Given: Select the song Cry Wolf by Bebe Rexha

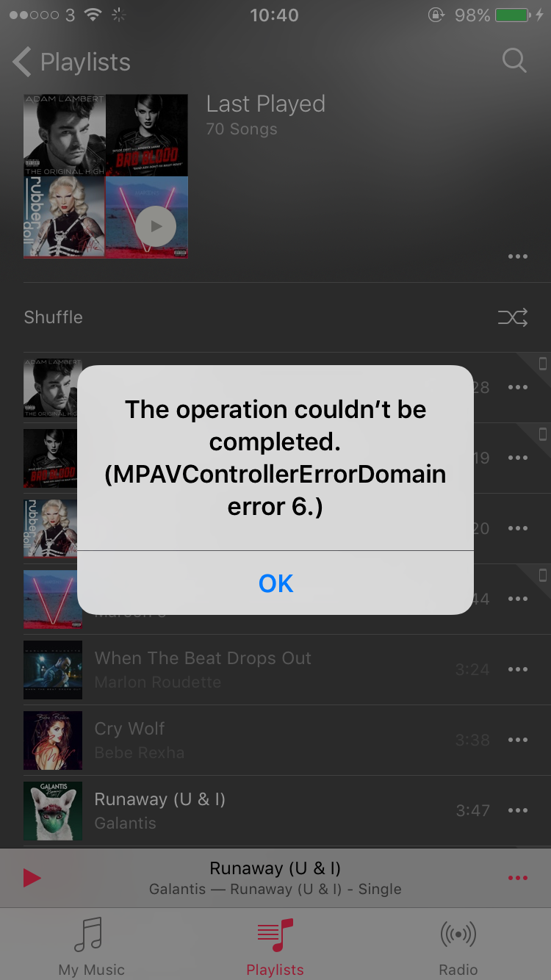Looking at the screenshot, I should click(275, 740).
